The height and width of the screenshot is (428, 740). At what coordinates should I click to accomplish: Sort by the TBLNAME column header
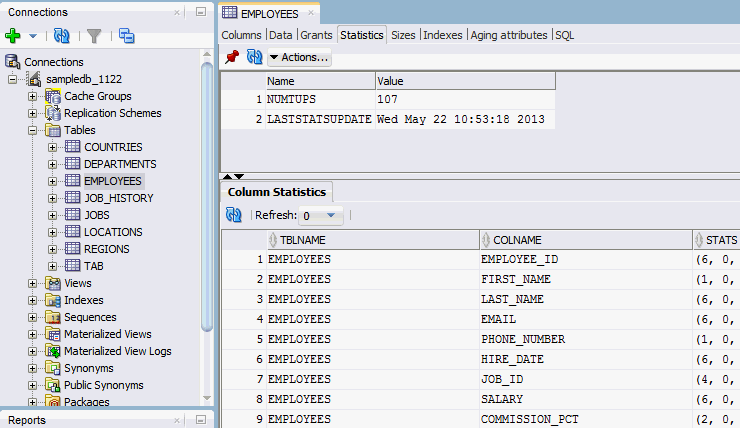pyautogui.click(x=373, y=240)
